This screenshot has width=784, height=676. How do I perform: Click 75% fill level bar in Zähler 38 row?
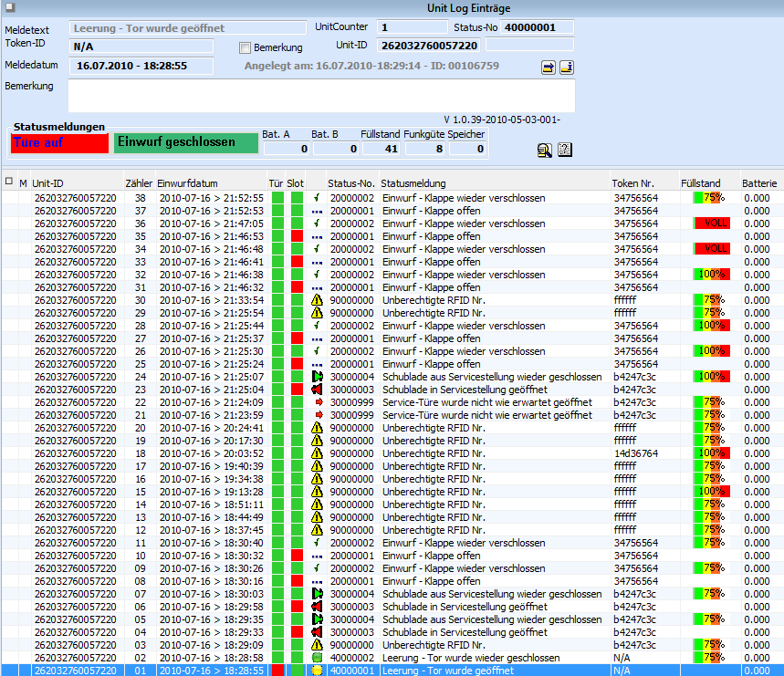point(708,198)
